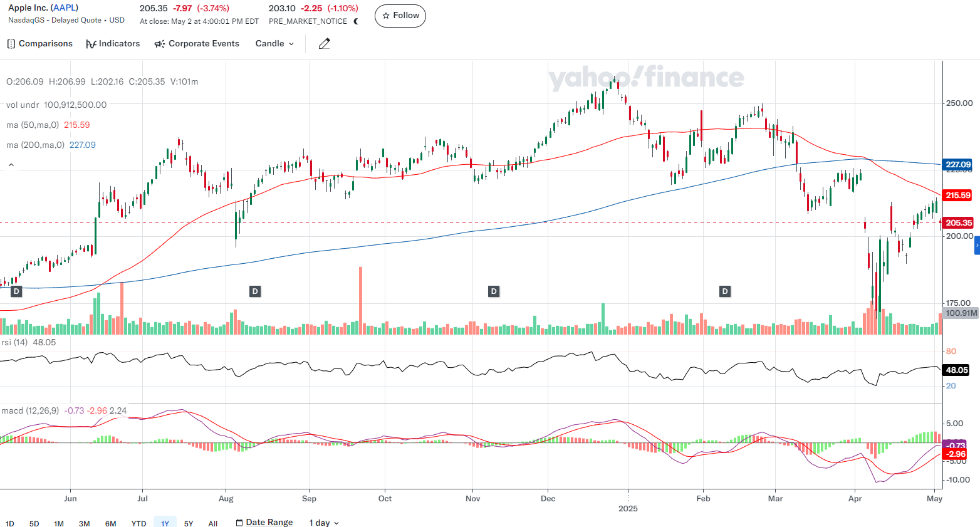Select the vol undr legend label

23,105
